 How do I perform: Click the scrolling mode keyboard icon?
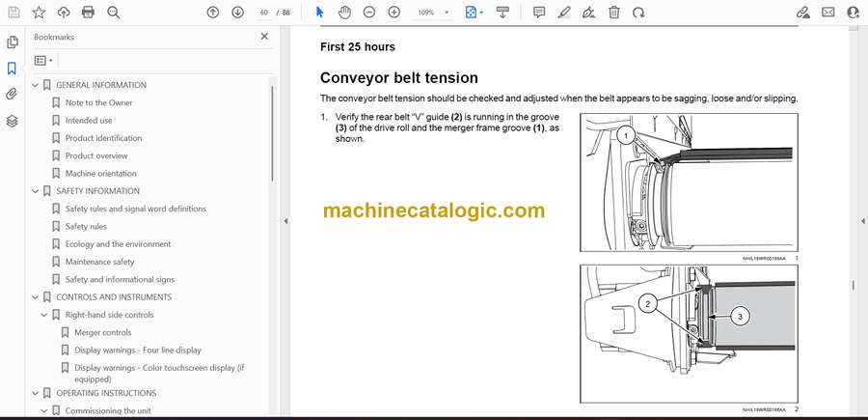click(502, 13)
